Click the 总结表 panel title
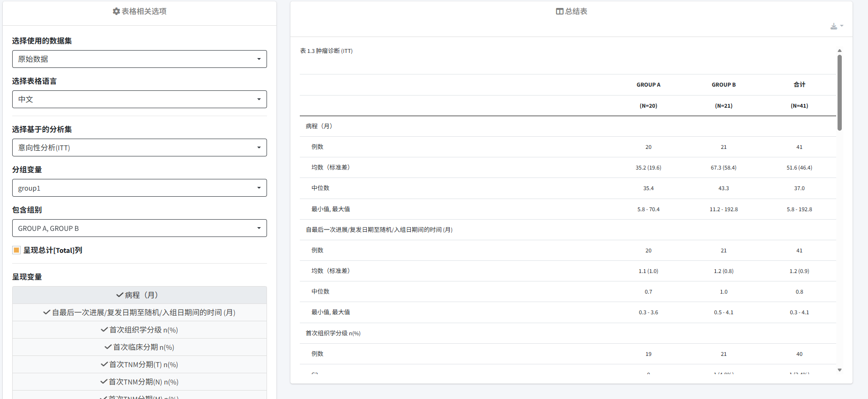The height and width of the screenshot is (399, 868). [576, 11]
